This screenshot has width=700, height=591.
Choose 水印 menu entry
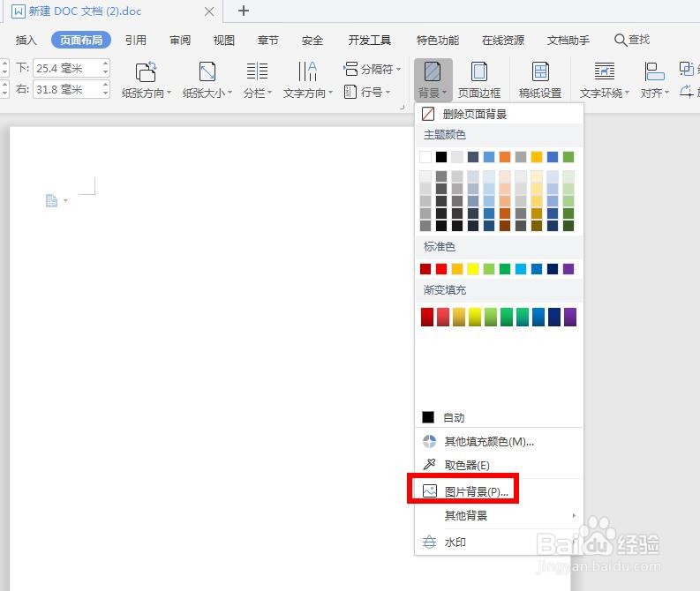click(499, 542)
